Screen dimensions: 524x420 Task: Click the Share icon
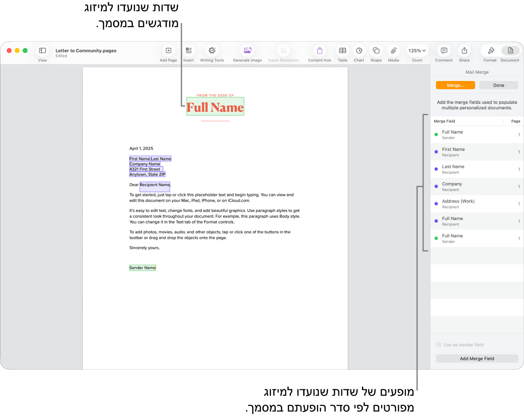pyautogui.click(x=464, y=51)
